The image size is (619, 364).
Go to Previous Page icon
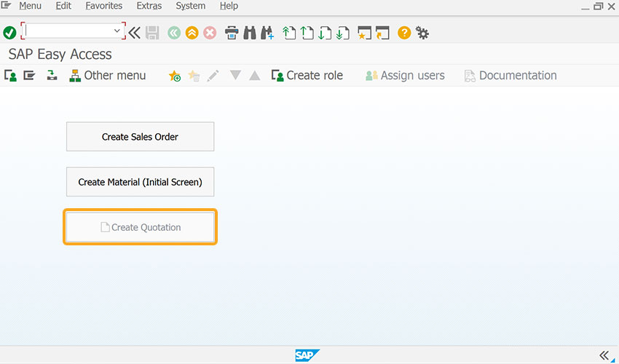point(307,33)
